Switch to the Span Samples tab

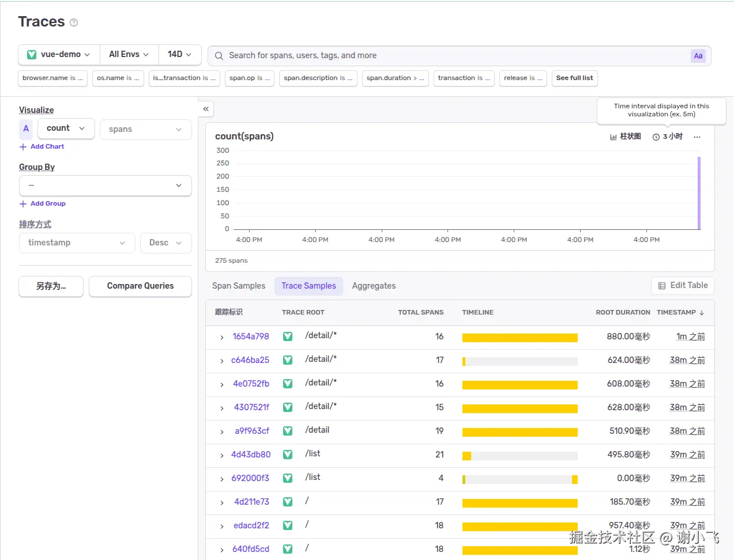click(x=239, y=286)
